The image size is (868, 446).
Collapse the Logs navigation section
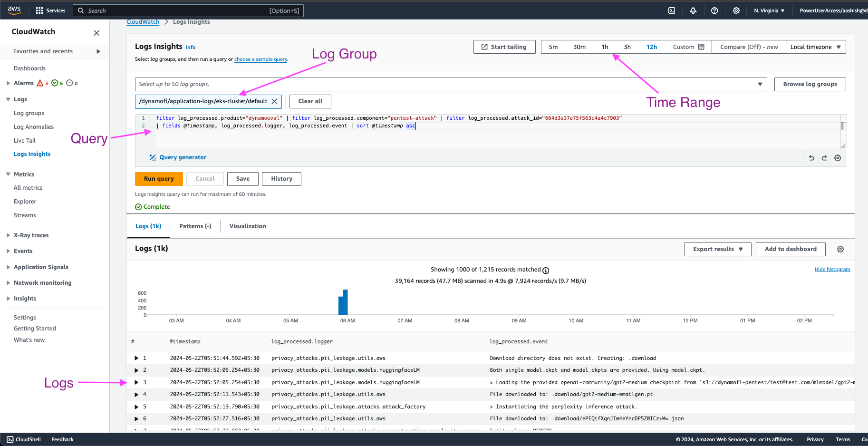[8, 99]
